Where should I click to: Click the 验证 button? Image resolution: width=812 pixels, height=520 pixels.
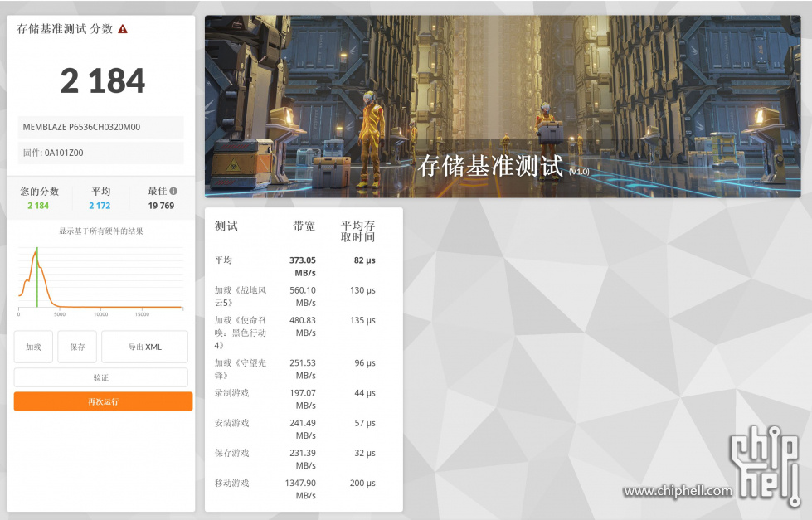pyautogui.click(x=101, y=377)
